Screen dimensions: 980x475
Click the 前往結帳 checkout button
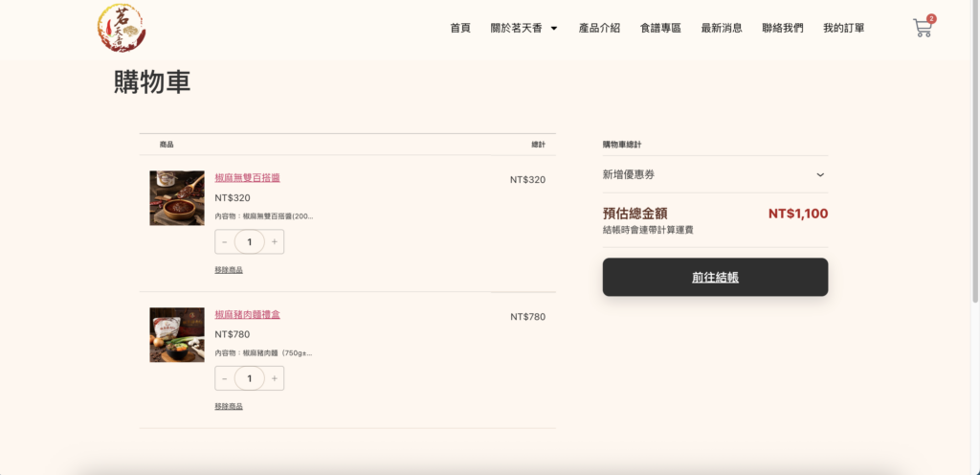point(715,277)
